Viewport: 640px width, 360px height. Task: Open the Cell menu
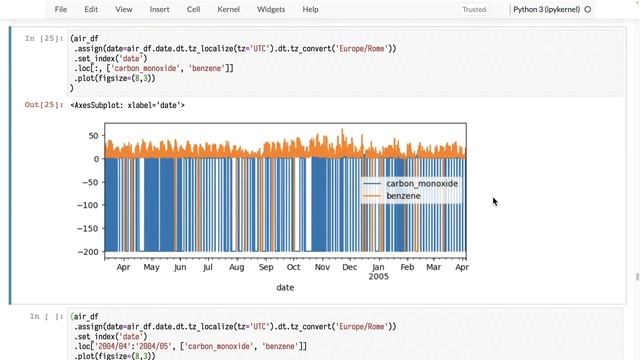193,9
